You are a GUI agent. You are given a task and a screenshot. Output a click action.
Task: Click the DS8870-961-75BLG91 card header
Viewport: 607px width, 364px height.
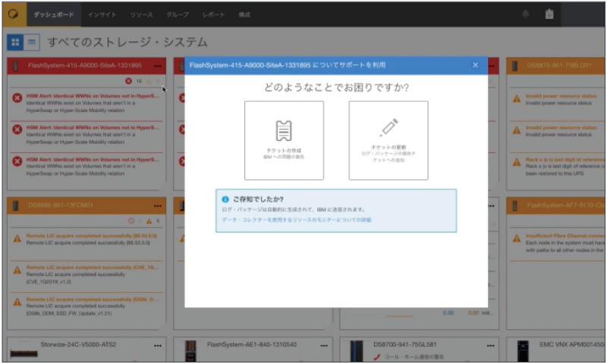pyautogui.click(x=556, y=66)
